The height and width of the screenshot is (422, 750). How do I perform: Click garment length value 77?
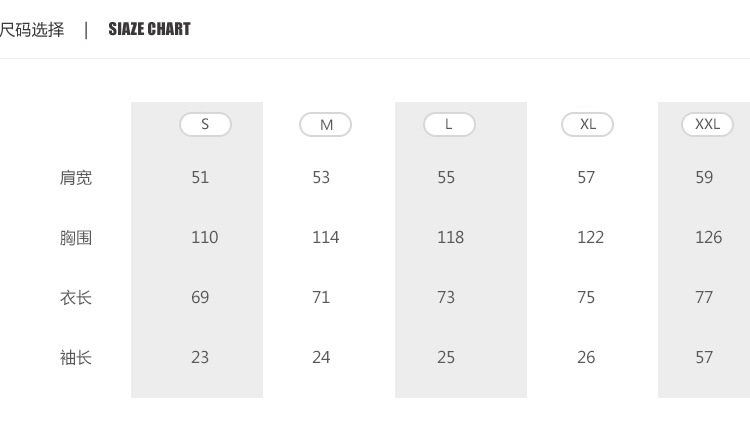(x=704, y=297)
